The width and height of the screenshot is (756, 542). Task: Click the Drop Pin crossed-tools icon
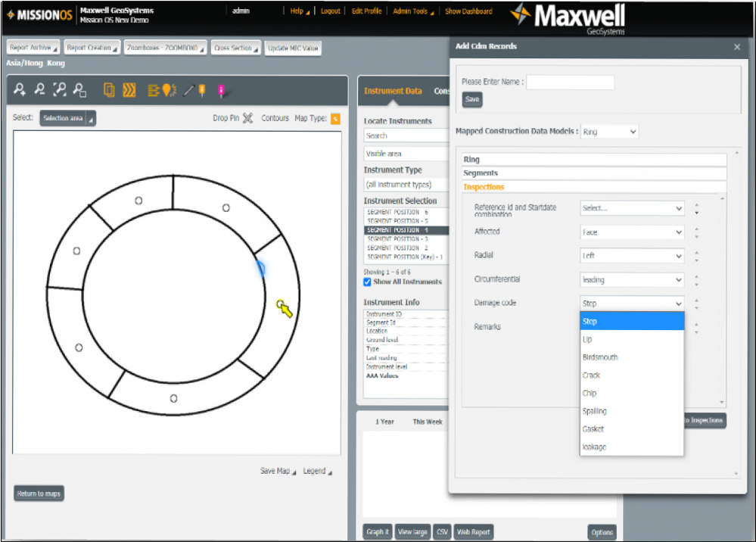coord(247,117)
